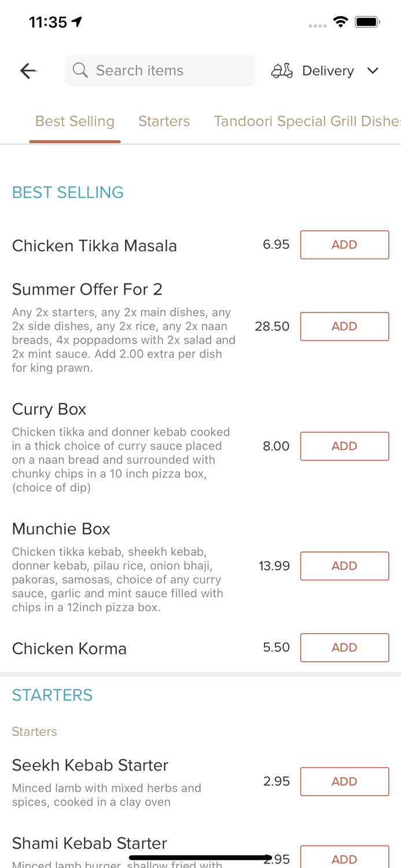401x868 pixels.
Task: Tap the location arrow by the clock
Action: point(77,22)
